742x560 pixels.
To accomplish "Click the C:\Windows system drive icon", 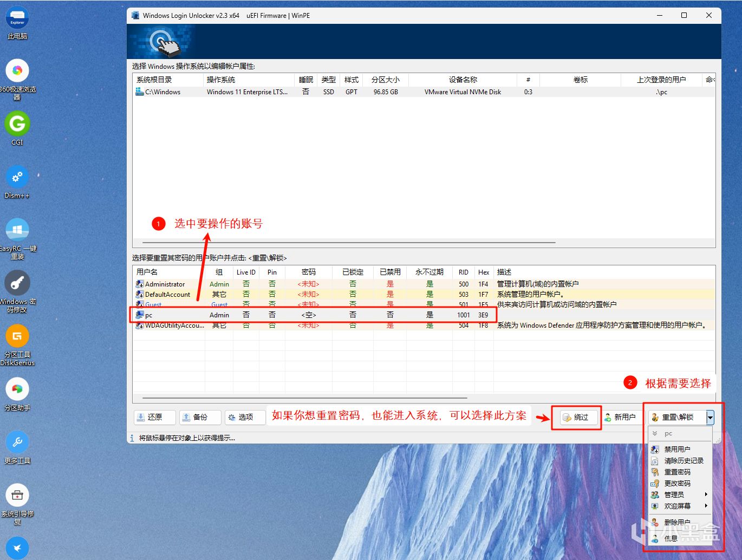I will (139, 92).
